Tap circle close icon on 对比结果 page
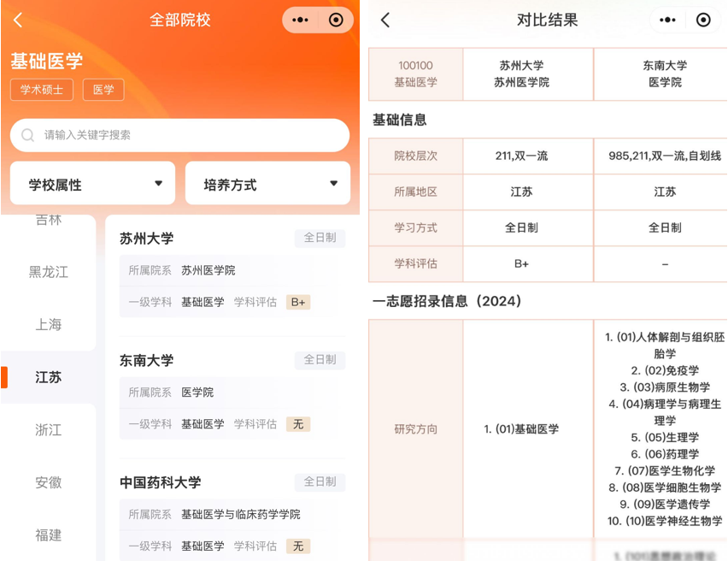The image size is (728, 561). coord(703,21)
